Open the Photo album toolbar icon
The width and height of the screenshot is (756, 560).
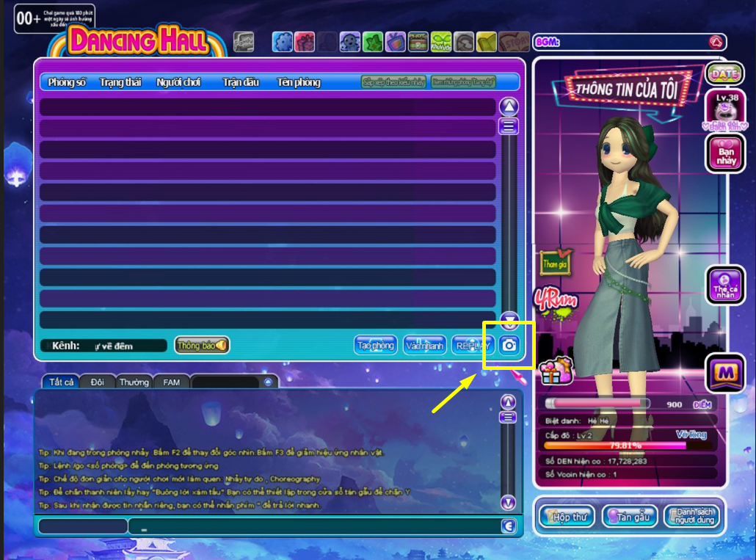click(418, 43)
